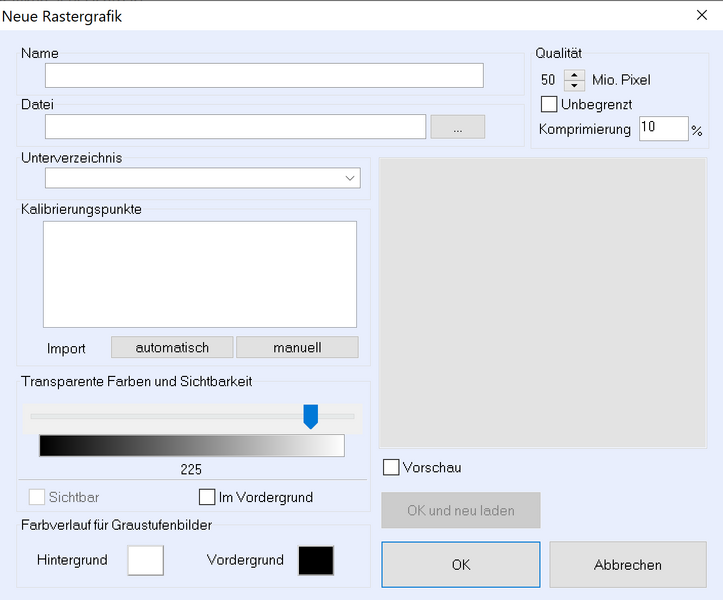Click the transparency slider thumb

[310, 416]
